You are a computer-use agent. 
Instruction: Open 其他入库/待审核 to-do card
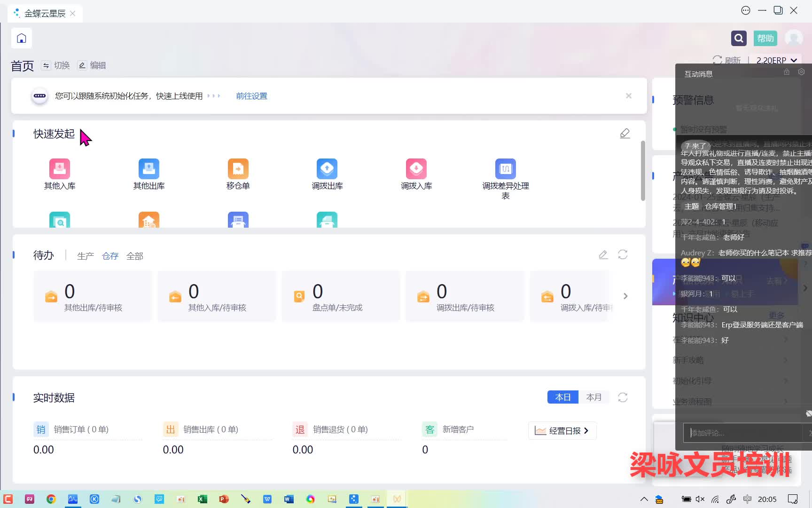[217, 296]
